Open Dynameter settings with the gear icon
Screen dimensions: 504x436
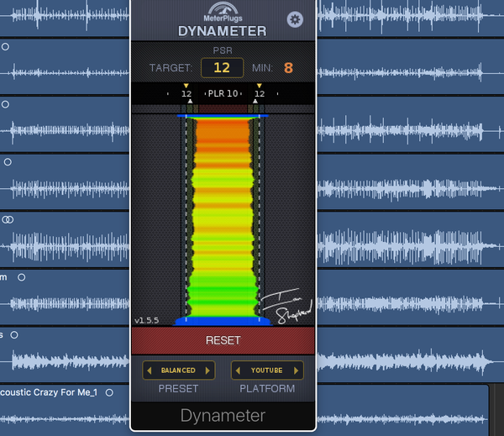coord(294,19)
